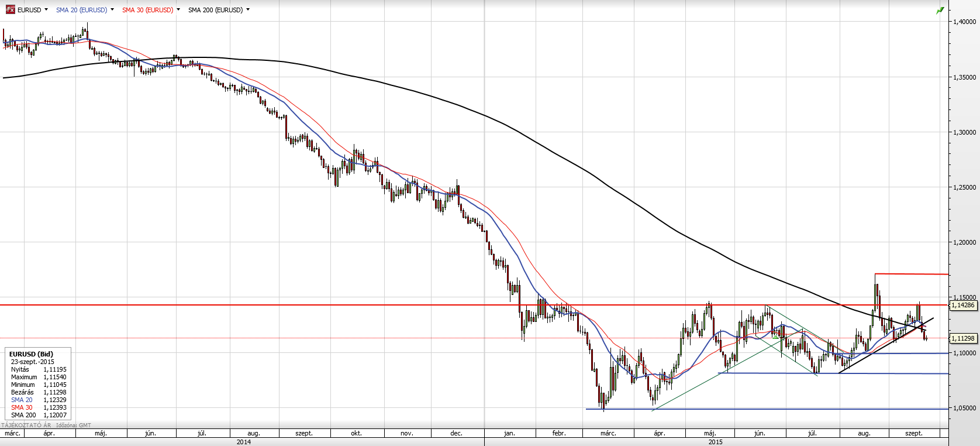980x446 pixels.
Task: Click the SMA 200 value 1,12007
Action: (55, 415)
